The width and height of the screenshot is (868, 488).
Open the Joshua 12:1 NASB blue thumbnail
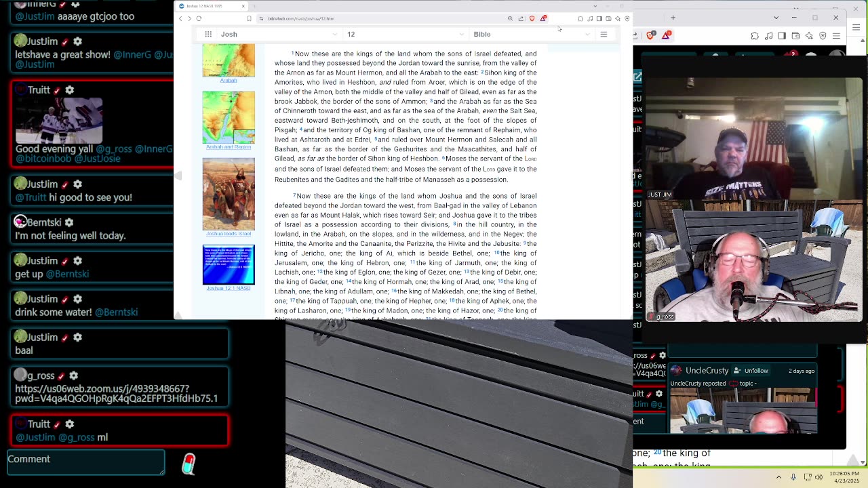click(229, 264)
